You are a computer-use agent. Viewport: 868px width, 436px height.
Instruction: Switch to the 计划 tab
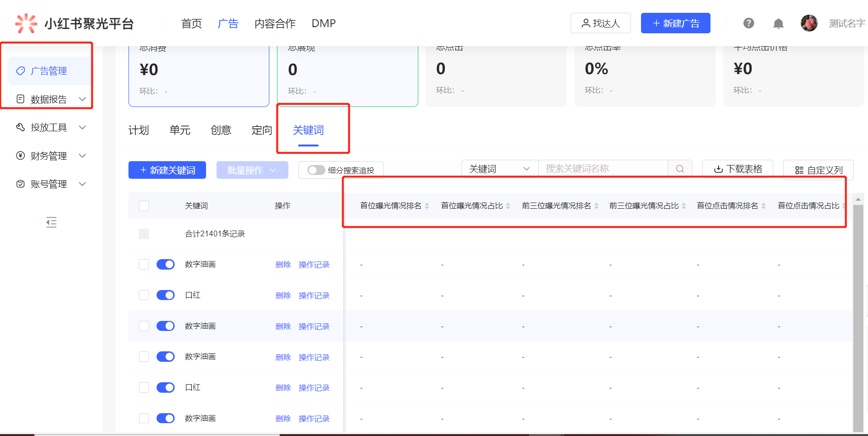pyautogui.click(x=138, y=130)
